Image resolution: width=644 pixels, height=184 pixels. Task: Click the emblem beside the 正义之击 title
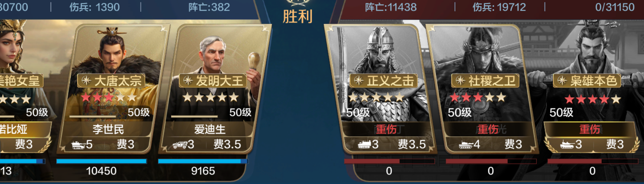[359, 81]
